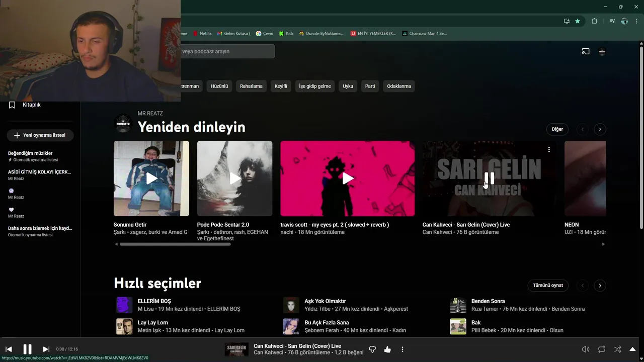The width and height of the screenshot is (644, 362).
Task: Click the MR REATZ channel avatar
Action: click(x=123, y=123)
